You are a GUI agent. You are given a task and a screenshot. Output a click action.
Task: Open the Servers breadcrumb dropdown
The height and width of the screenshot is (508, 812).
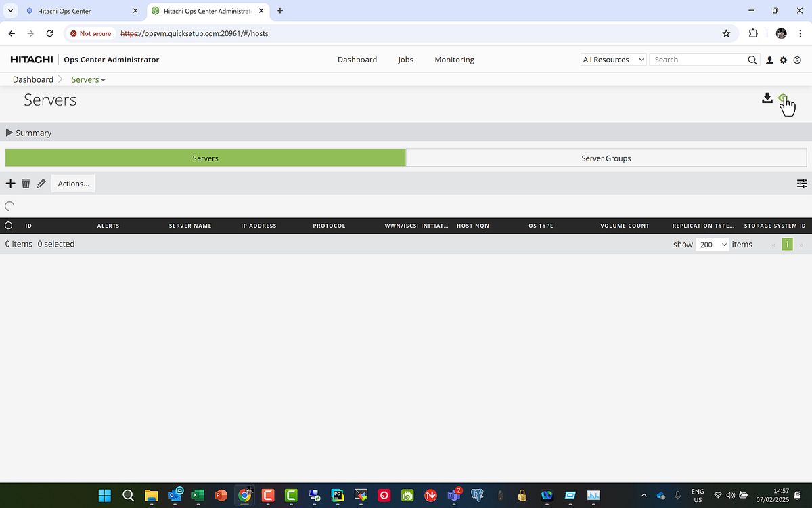click(88, 79)
